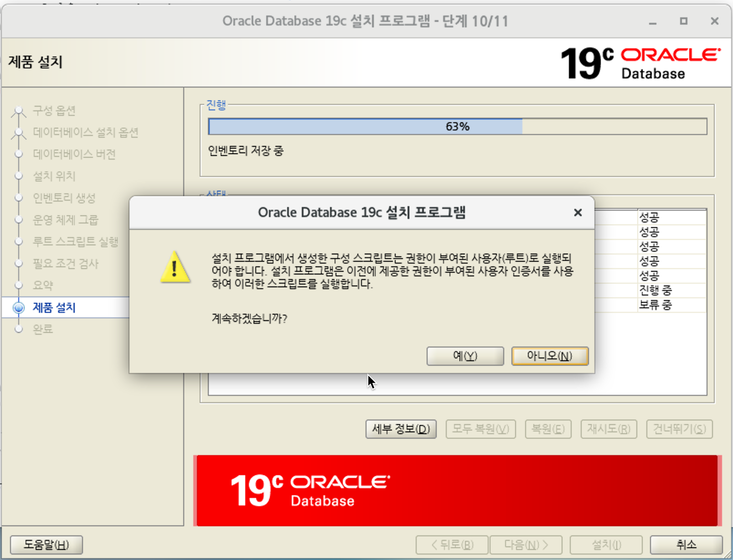Select the 요약 step
This screenshot has width=733, height=560.
tap(43, 285)
